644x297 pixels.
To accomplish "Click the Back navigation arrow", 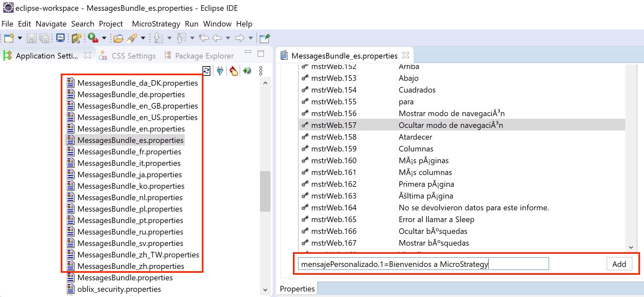I will pyautogui.click(x=217, y=38).
